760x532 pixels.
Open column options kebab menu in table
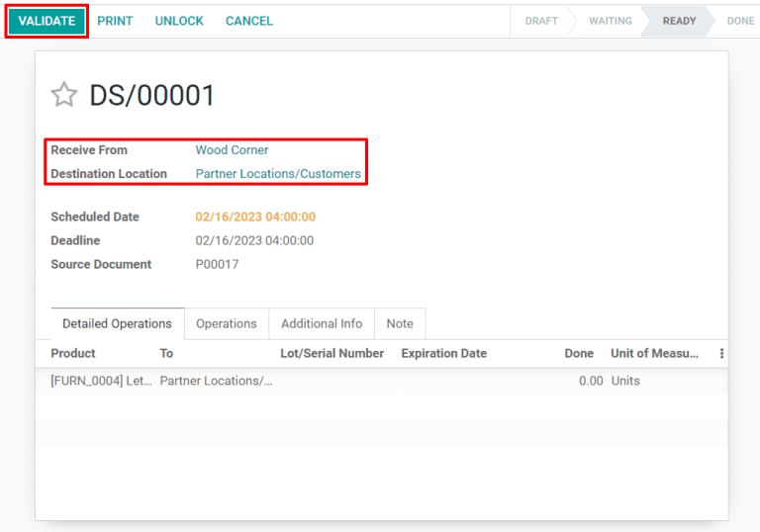(721, 353)
